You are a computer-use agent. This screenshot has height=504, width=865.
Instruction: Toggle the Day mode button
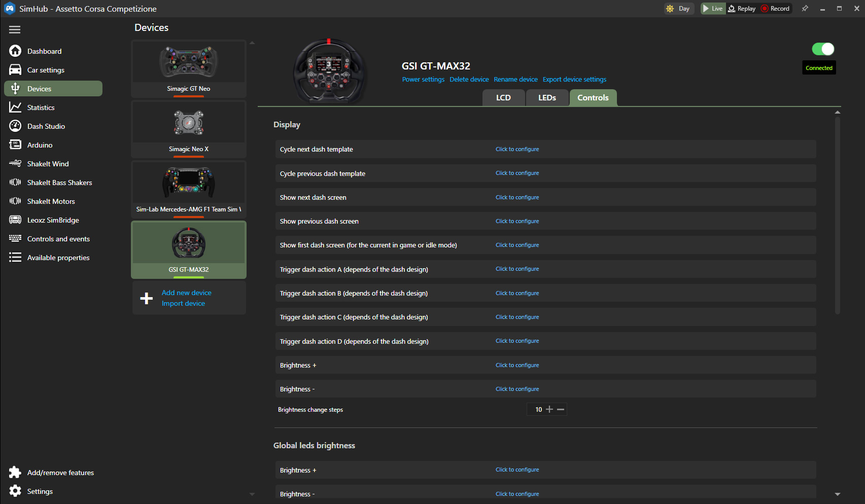pyautogui.click(x=679, y=9)
